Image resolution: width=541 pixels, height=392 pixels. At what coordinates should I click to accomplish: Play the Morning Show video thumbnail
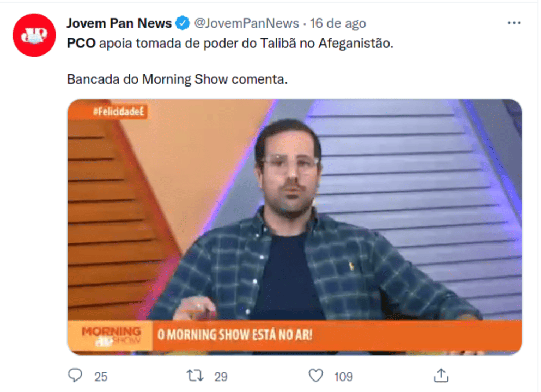tap(295, 227)
